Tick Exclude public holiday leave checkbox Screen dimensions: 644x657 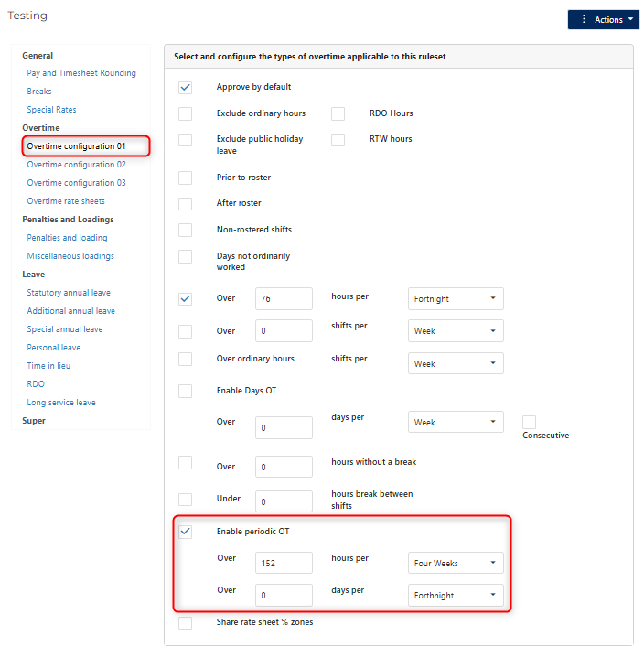click(185, 139)
